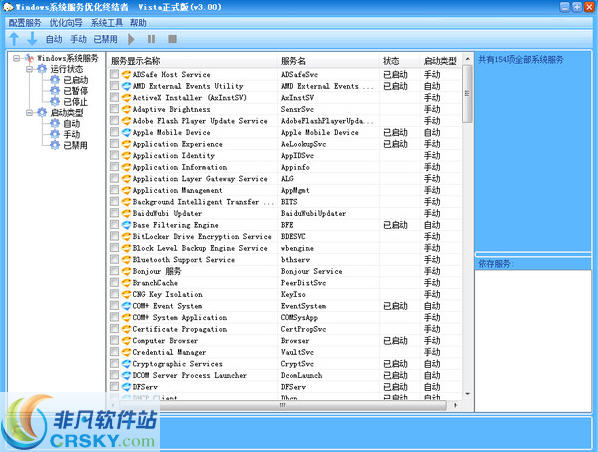Click the gear icon beside 已暂停
This screenshot has width=598, height=452.
55,91
